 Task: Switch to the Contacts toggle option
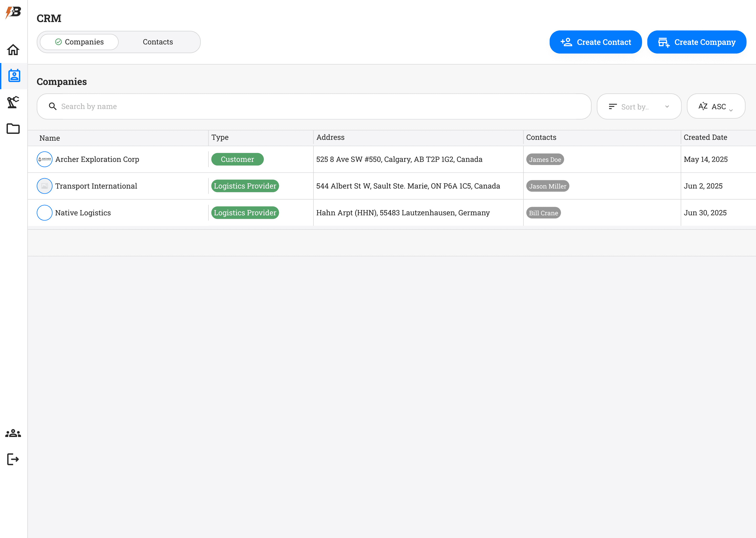158,42
